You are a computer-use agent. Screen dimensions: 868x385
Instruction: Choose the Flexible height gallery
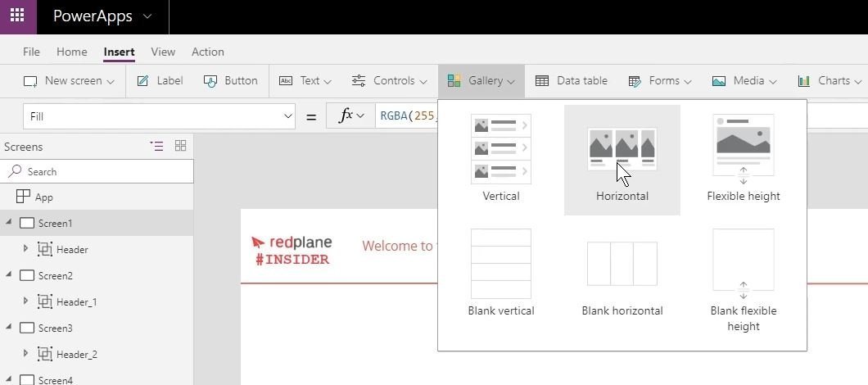pyautogui.click(x=744, y=159)
